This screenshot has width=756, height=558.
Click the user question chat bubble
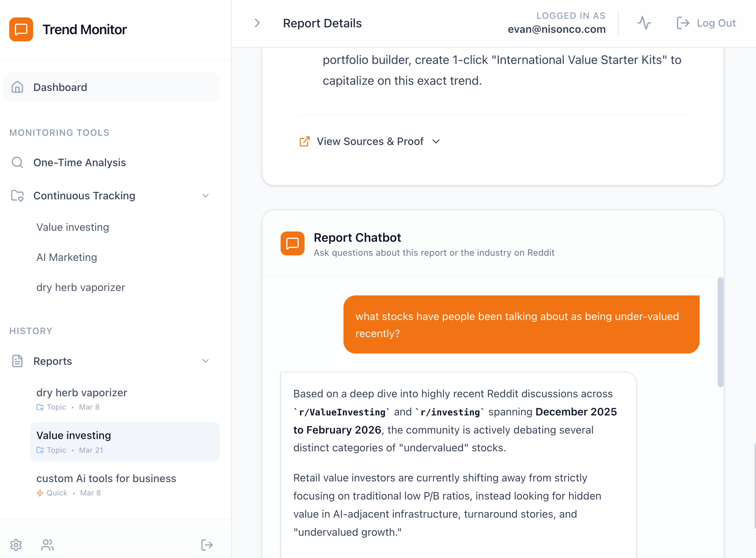521,324
